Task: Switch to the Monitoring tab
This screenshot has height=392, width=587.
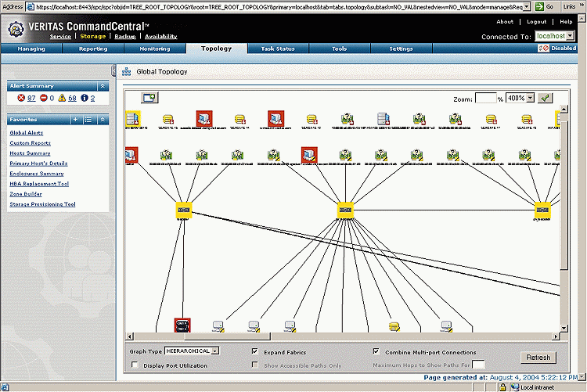Action: point(155,49)
